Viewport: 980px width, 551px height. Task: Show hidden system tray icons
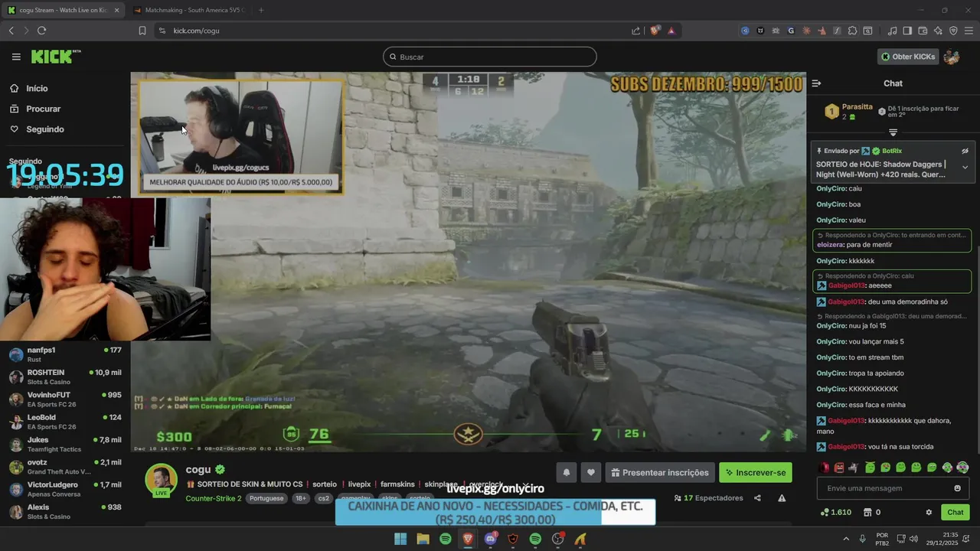(846, 539)
